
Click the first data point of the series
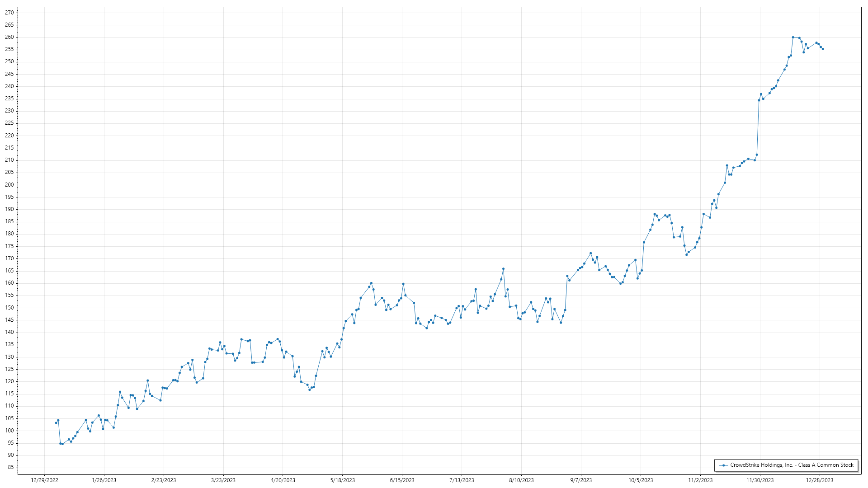[56, 423]
